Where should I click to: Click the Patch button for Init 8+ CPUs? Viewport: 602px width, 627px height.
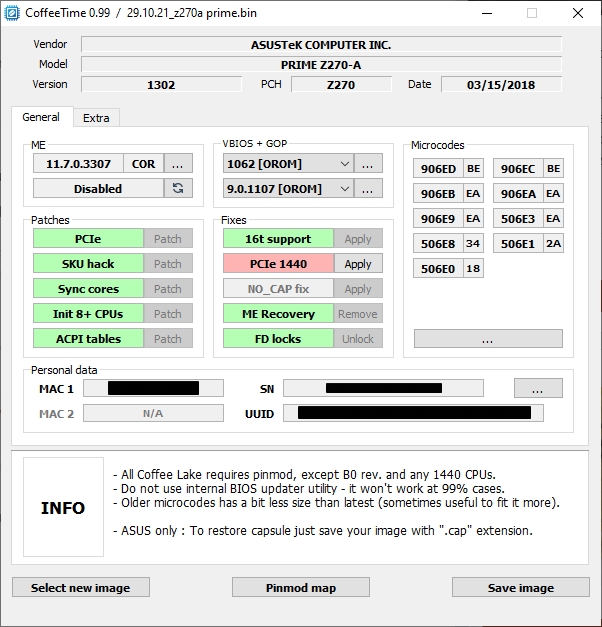168,314
